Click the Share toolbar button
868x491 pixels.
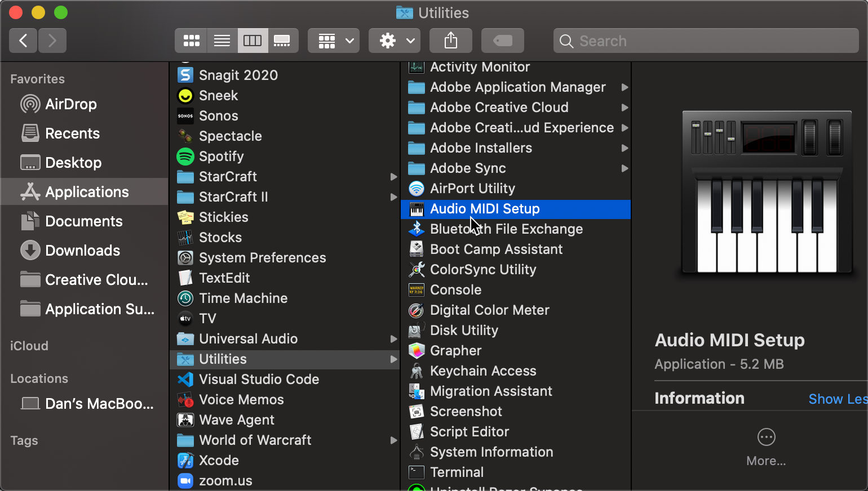tap(451, 41)
